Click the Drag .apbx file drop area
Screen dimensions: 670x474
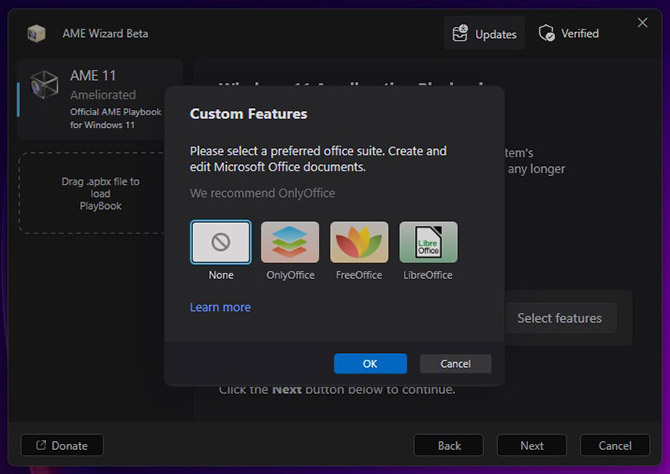[x=92, y=193]
